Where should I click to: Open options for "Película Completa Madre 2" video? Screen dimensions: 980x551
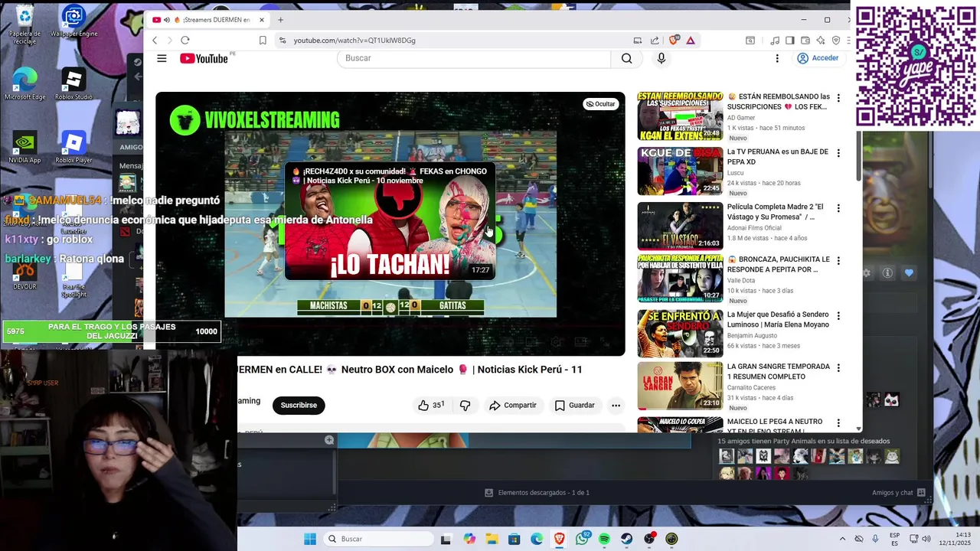pos(838,208)
